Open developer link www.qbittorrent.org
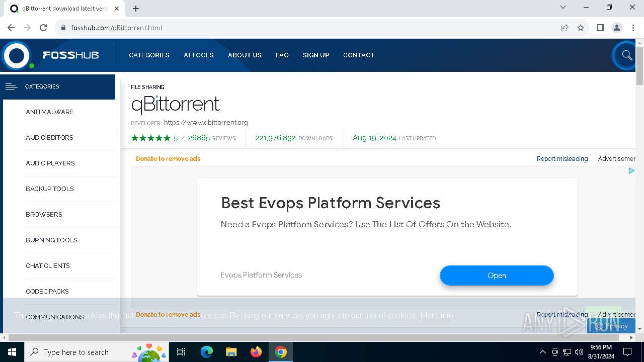This screenshot has width=644, height=362. (x=206, y=122)
